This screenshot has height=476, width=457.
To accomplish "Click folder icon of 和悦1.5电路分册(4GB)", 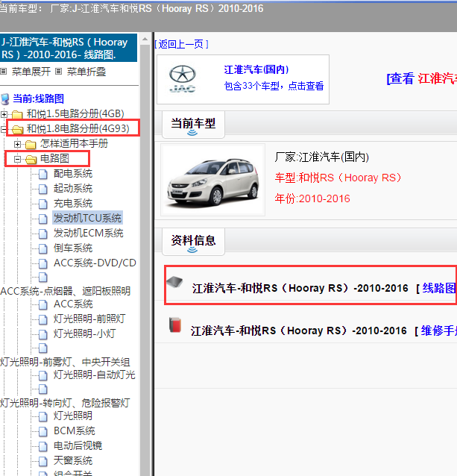I will pos(17,114).
